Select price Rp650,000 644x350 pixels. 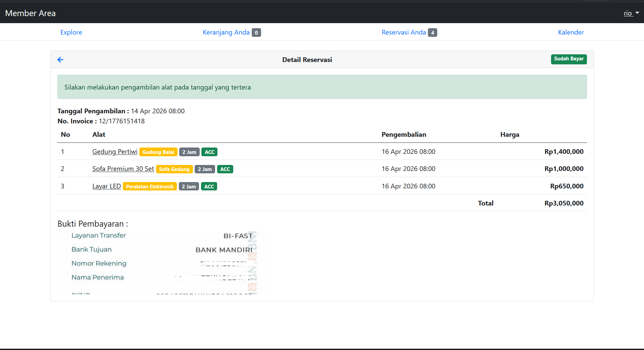[567, 186]
